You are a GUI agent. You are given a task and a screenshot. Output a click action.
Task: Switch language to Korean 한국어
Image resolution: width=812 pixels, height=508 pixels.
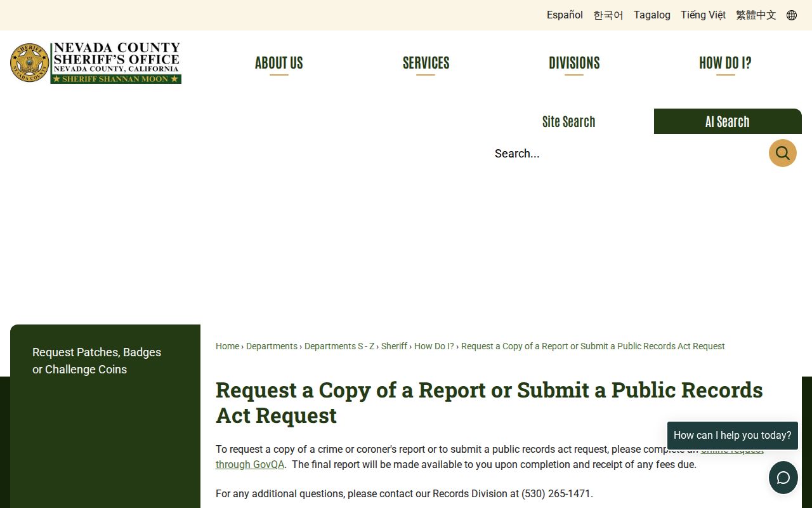pos(608,15)
